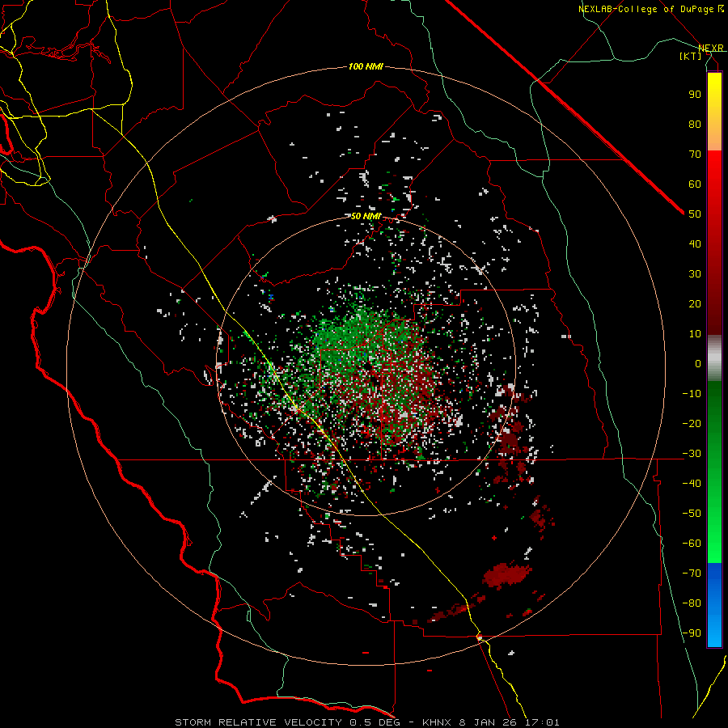Click the 70 value on velocity scale
This screenshot has height=728, width=728.
(695, 154)
